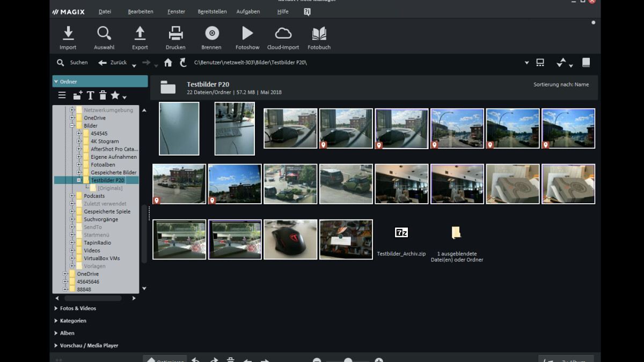The image size is (644, 362).
Task: Expand the Videos tree node
Action: (x=72, y=250)
